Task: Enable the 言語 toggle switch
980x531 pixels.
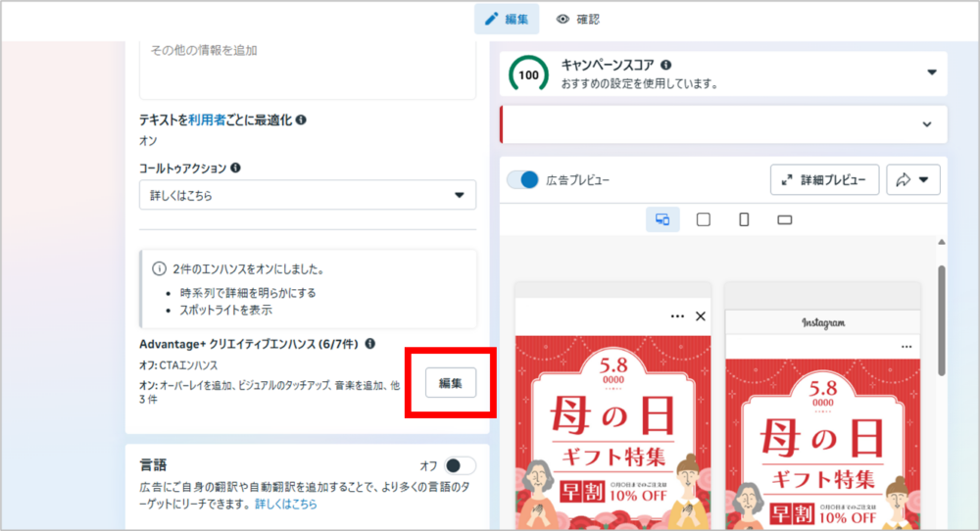Action: [460, 465]
